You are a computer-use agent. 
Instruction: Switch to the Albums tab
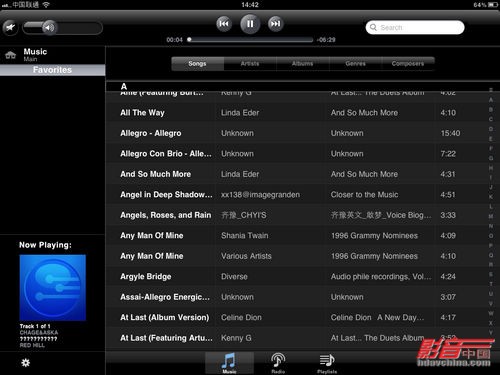click(303, 63)
